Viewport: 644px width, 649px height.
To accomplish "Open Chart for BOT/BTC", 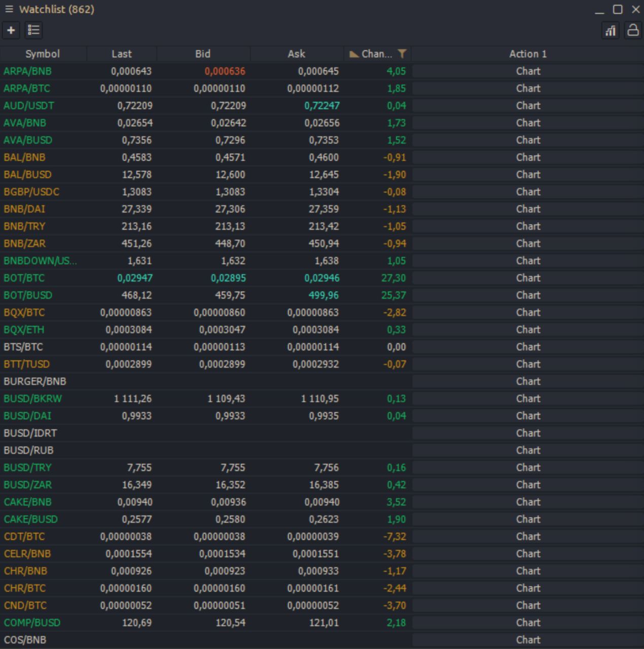I will click(x=528, y=278).
